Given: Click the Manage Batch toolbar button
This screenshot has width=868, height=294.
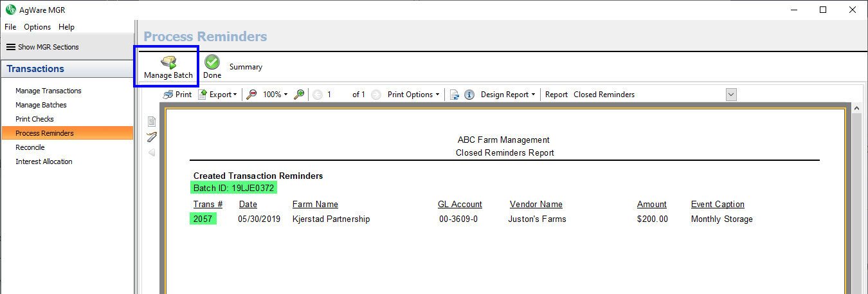Looking at the screenshot, I should click(168, 67).
